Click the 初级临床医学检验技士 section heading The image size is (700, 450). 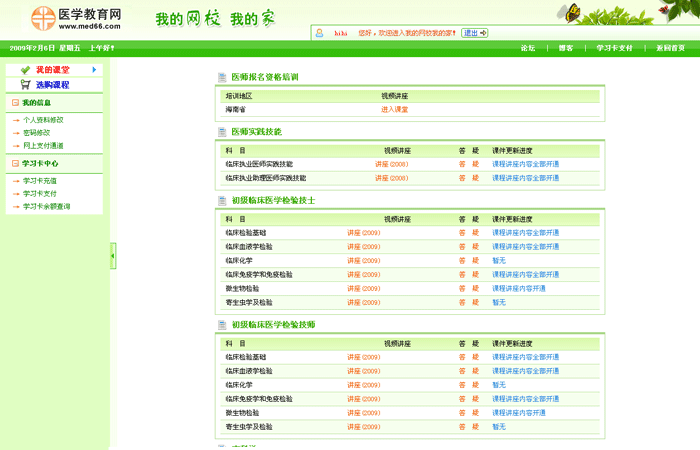pyautogui.click(x=273, y=200)
